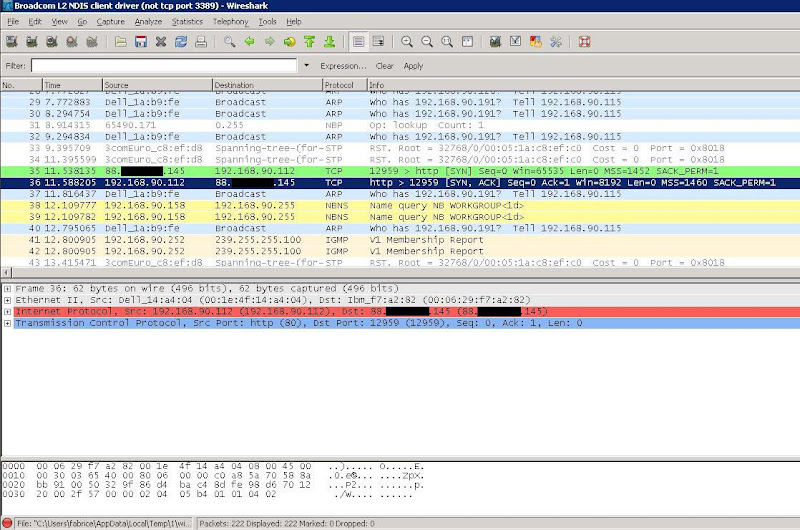Expand the Internet Protocol tree node

pyautogui.click(x=7, y=312)
